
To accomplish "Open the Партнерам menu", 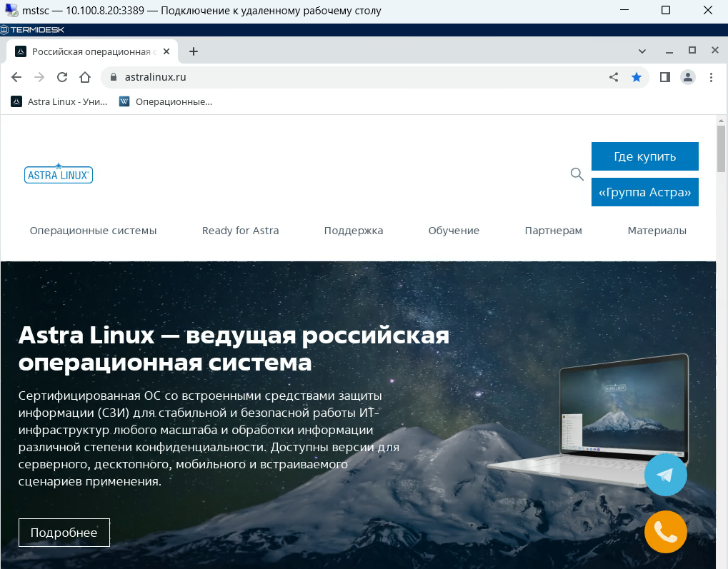I will pos(554,231).
